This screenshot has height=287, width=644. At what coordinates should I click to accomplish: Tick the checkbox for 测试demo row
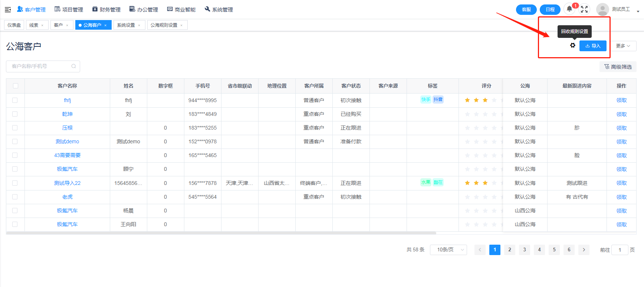[x=15, y=141]
